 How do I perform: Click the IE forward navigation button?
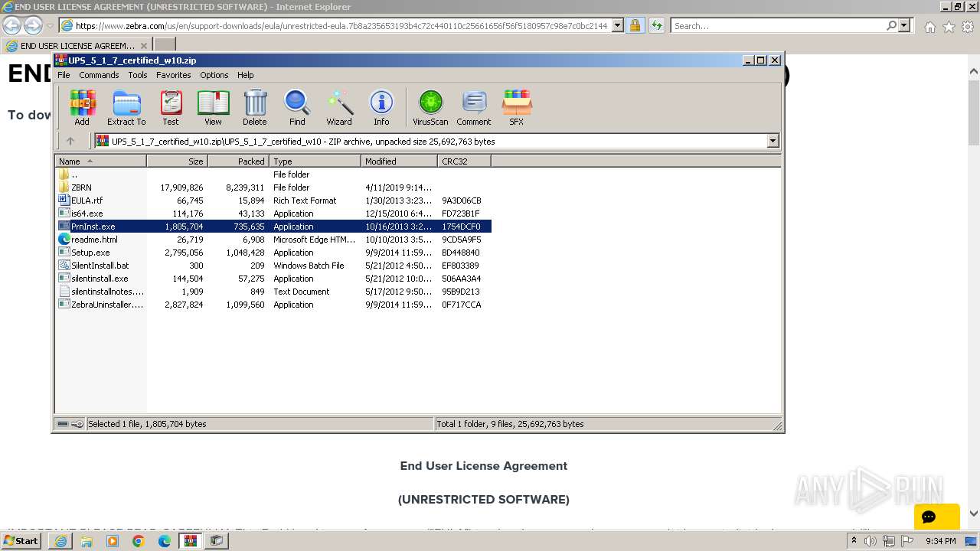pos(33,25)
